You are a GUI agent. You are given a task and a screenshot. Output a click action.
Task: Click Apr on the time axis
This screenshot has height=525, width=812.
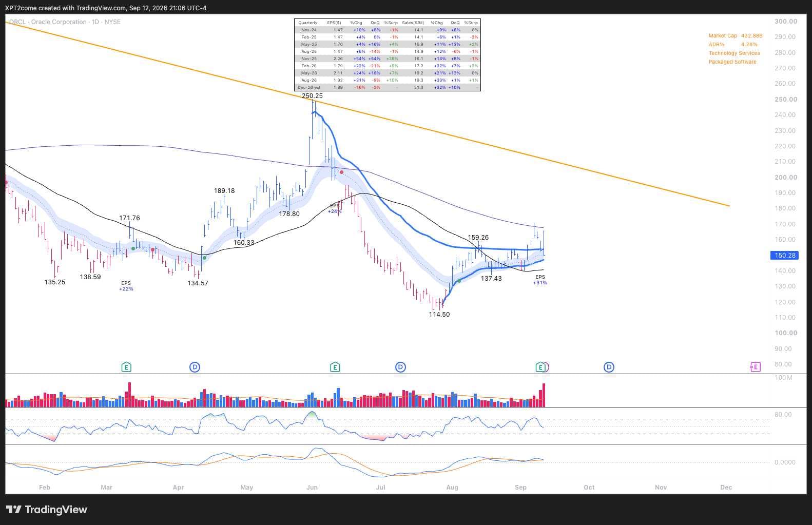click(x=178, y=488)
